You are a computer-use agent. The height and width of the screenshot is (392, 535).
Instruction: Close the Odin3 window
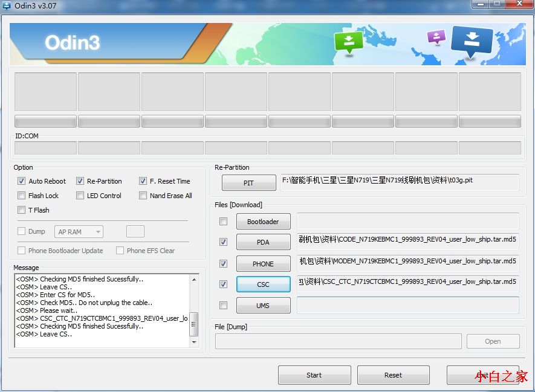[519, 4]
